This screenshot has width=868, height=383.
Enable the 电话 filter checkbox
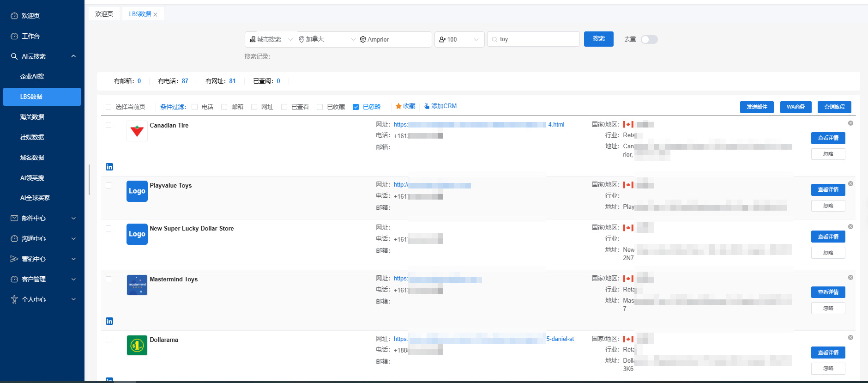(195, 107)
